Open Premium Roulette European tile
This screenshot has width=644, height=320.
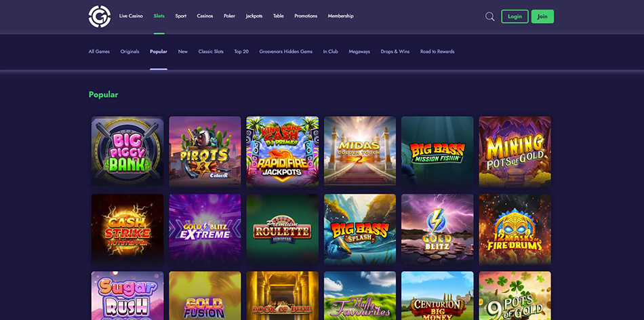283,230
